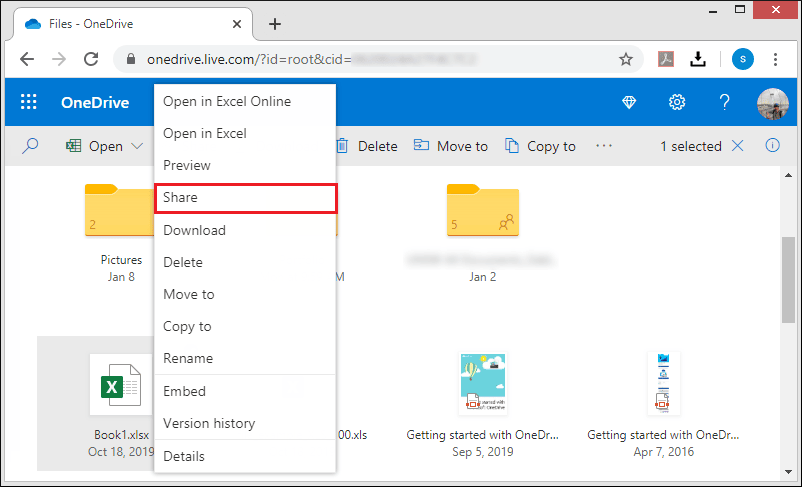Go back in the browser
Screen dimensions: 802x487
point(27,59)
